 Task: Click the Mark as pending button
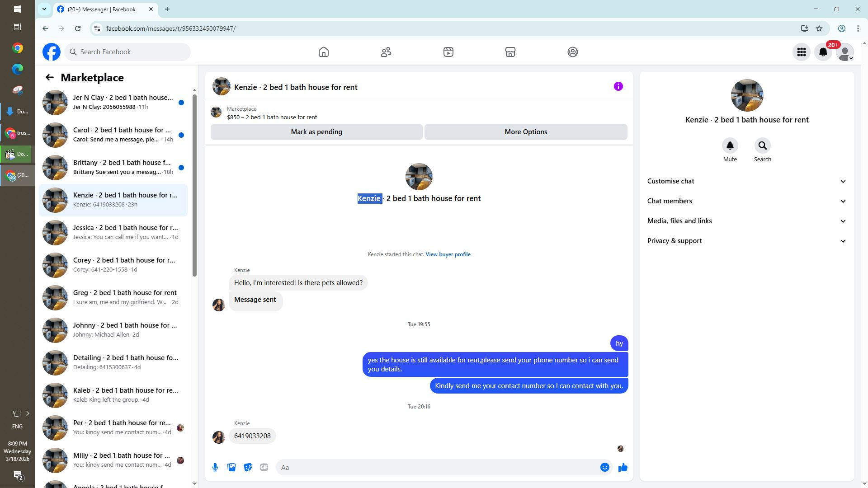click(316, 132)
